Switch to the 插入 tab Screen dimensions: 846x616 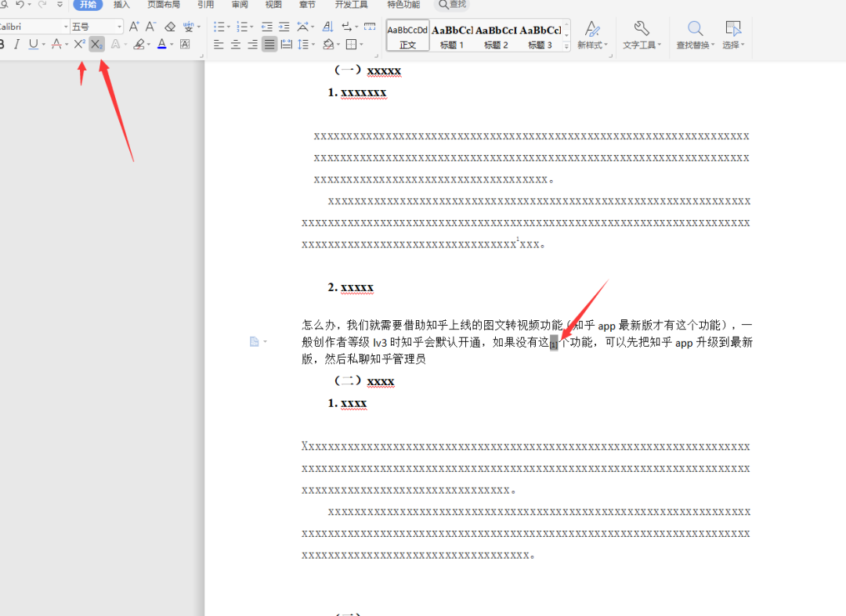point(121,5)
